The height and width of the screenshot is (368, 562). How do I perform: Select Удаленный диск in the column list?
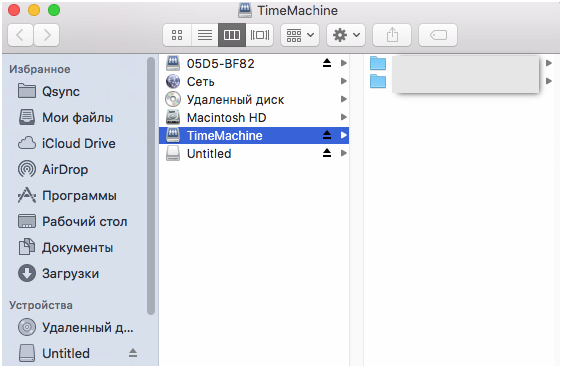pos(254,99)
